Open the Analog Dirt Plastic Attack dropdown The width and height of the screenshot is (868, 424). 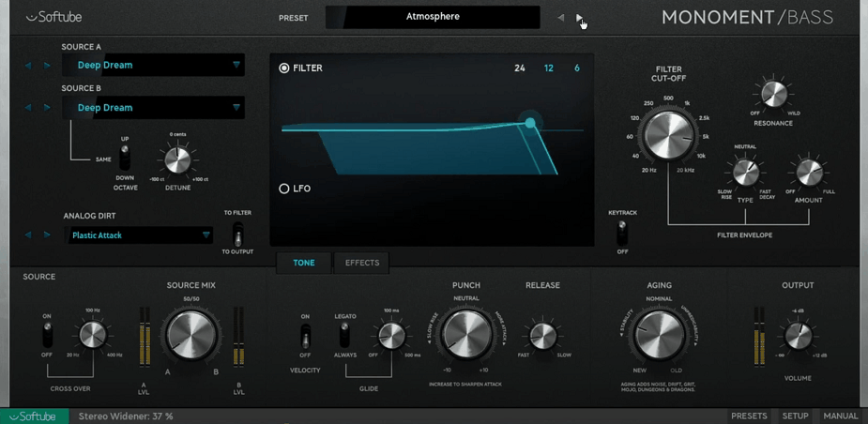point(138,235)
